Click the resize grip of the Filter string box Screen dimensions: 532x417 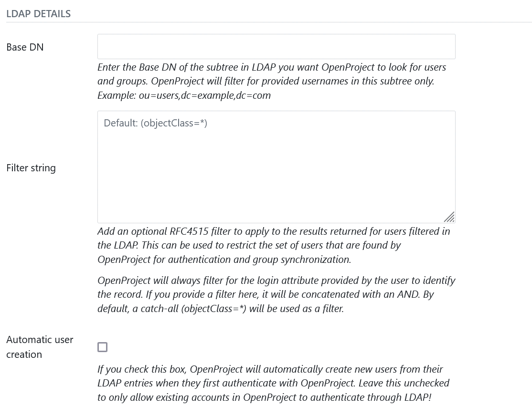click(x=449, y=217)
